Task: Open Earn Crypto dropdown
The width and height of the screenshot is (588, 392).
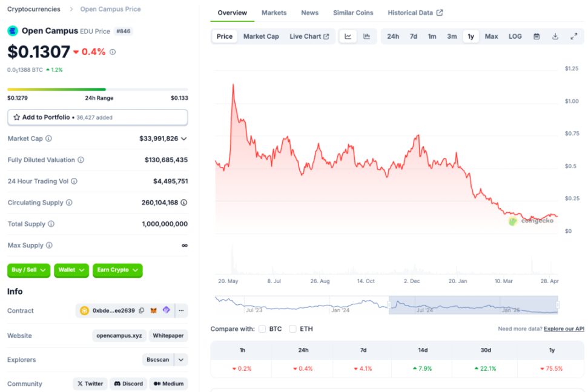Action: click(117, 270)
